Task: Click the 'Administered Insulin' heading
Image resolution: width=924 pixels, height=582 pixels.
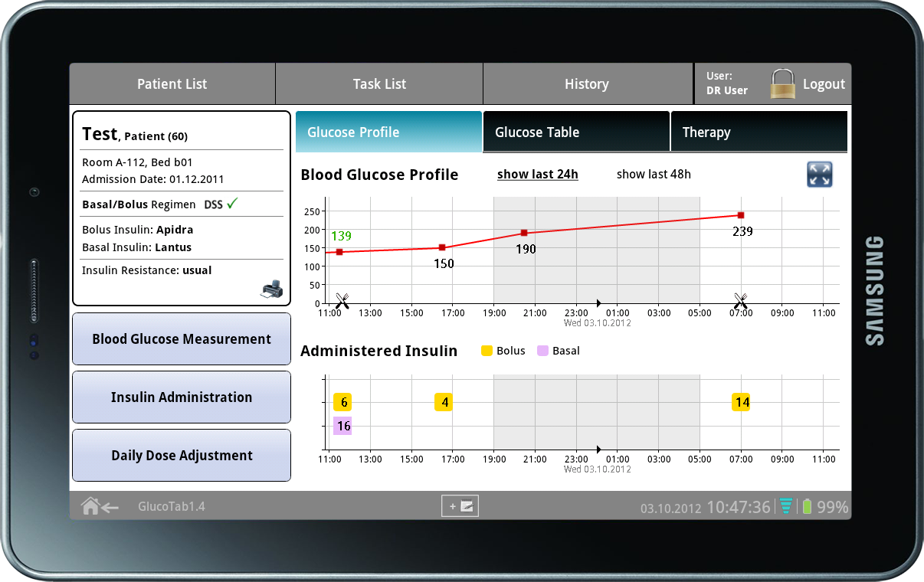Action: click(378, 351)
